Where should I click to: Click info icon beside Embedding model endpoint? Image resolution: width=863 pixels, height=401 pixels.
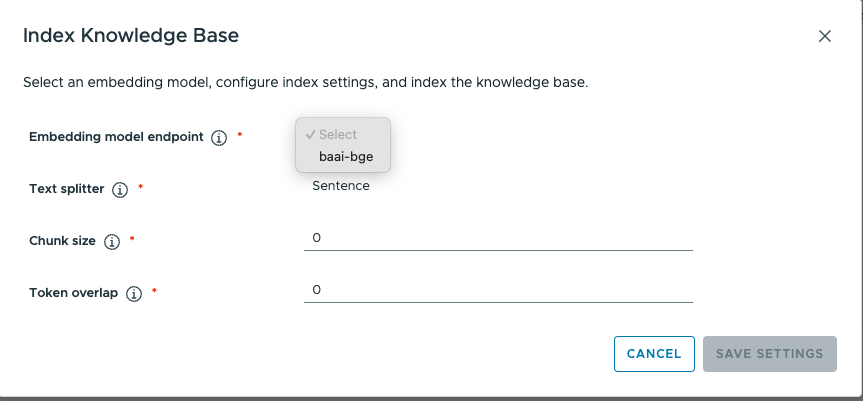(220, 137)
